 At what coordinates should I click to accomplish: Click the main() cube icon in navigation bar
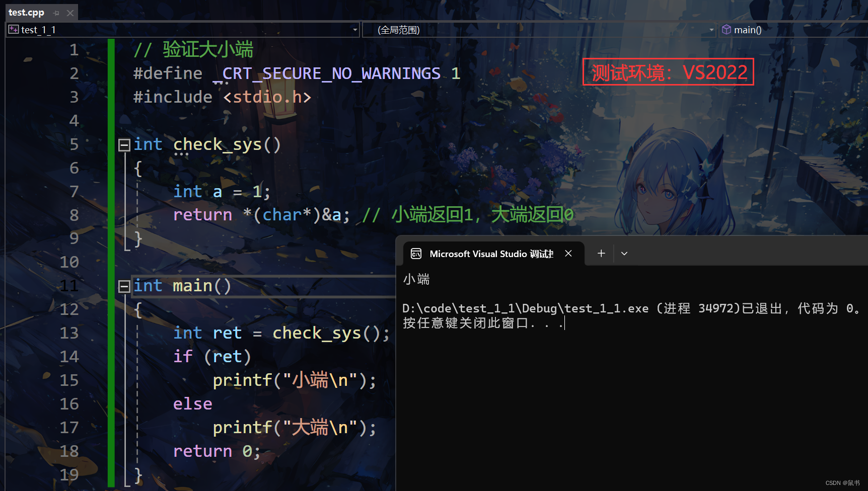726,30
